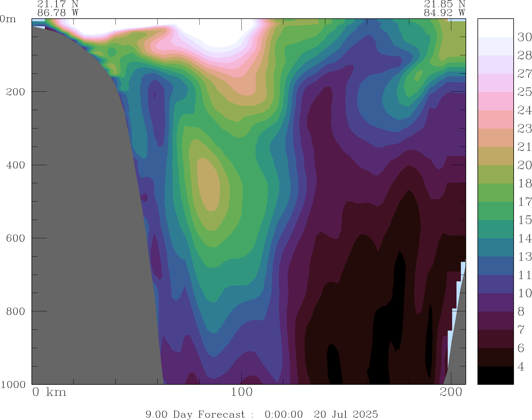Click the 4 label on the color scale

[521, 367]
